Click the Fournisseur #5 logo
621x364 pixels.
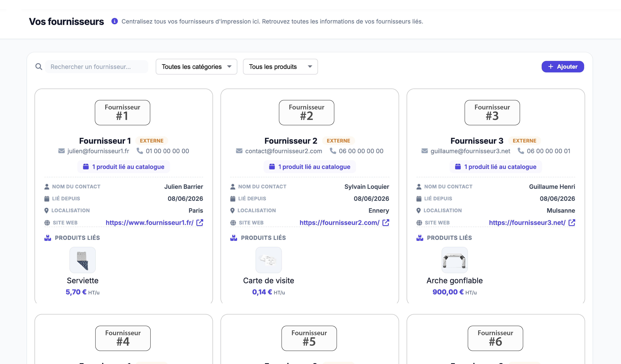point(309,338)
